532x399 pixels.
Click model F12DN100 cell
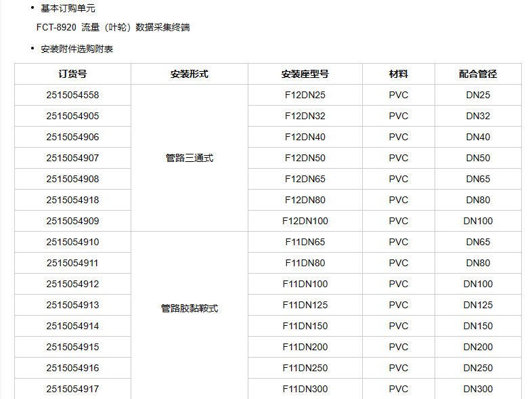[x=305, y=221]
